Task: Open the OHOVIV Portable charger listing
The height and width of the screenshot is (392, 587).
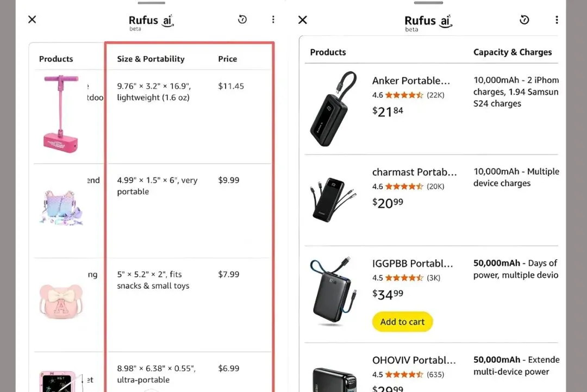Action: [414, 360]
